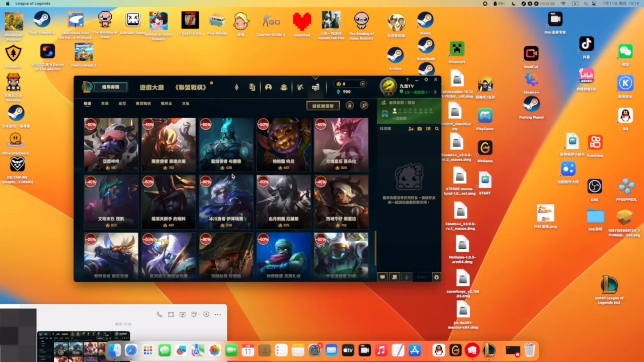Image resolution: width=644 pixels, height=362 pixels.
Task: Open chat bubble icon at panel bottom
Action: pos(382,277)
